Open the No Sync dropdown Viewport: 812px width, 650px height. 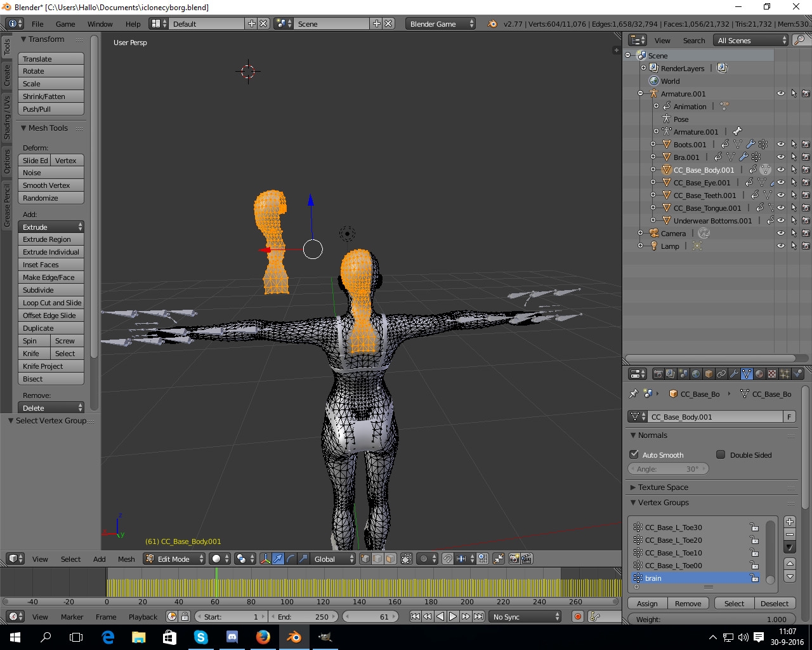click(525, 616)
